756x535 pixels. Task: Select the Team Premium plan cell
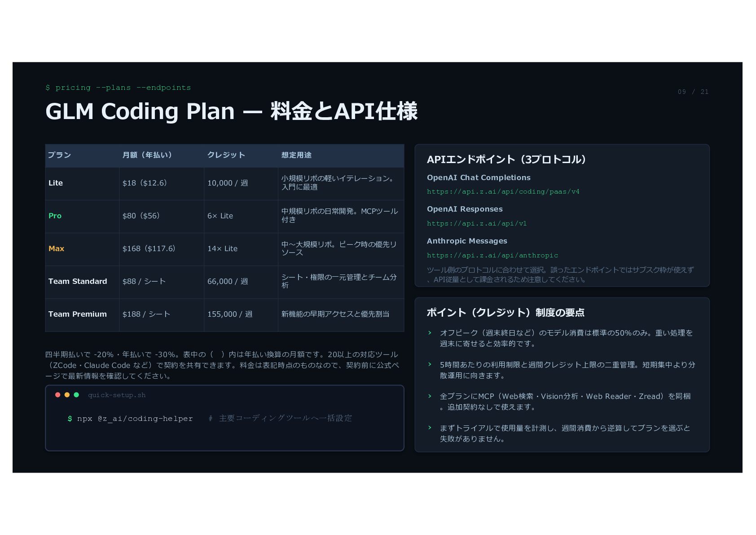point(82,314)
